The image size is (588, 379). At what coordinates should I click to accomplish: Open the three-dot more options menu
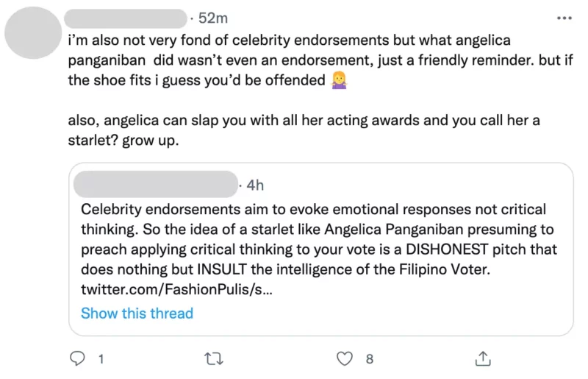point(564,18)
